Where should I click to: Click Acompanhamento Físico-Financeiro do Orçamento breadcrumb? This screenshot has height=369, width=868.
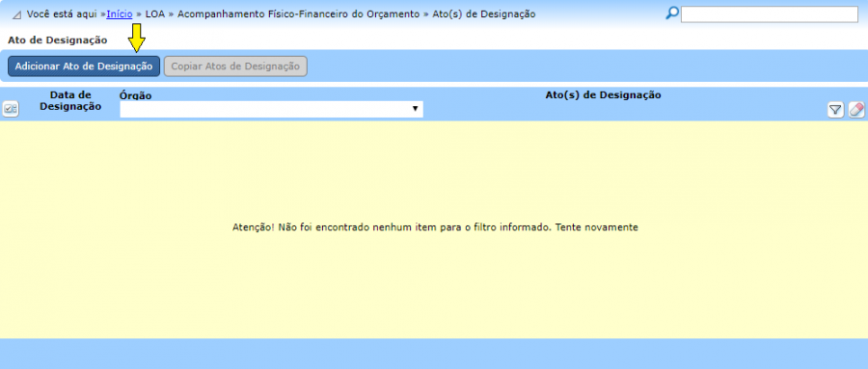(x=298, y=14)
